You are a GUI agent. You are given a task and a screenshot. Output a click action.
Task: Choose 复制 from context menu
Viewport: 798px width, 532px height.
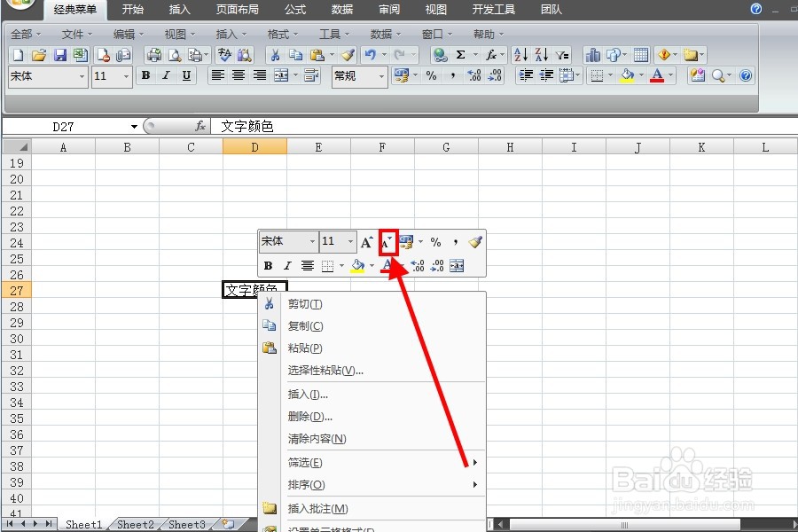coord(372,325)
